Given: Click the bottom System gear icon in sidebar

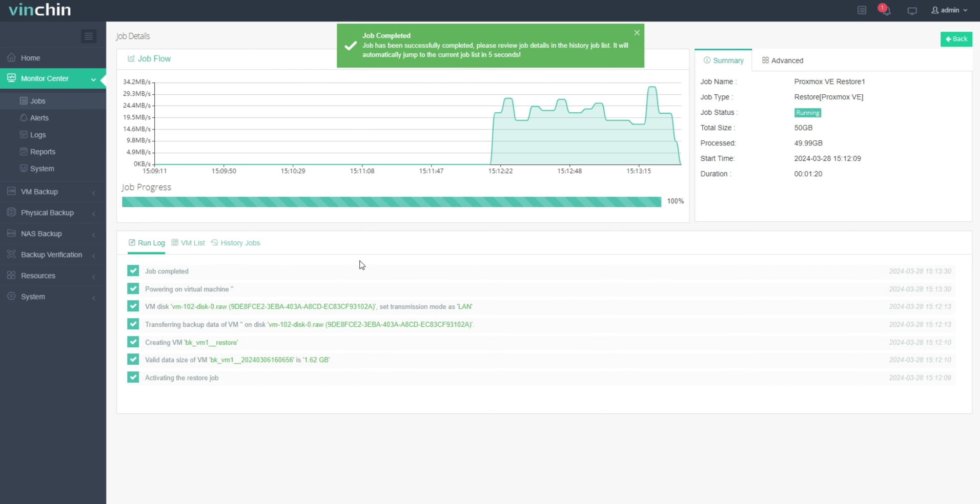Looking at the screenshot, I should point(11,296).
